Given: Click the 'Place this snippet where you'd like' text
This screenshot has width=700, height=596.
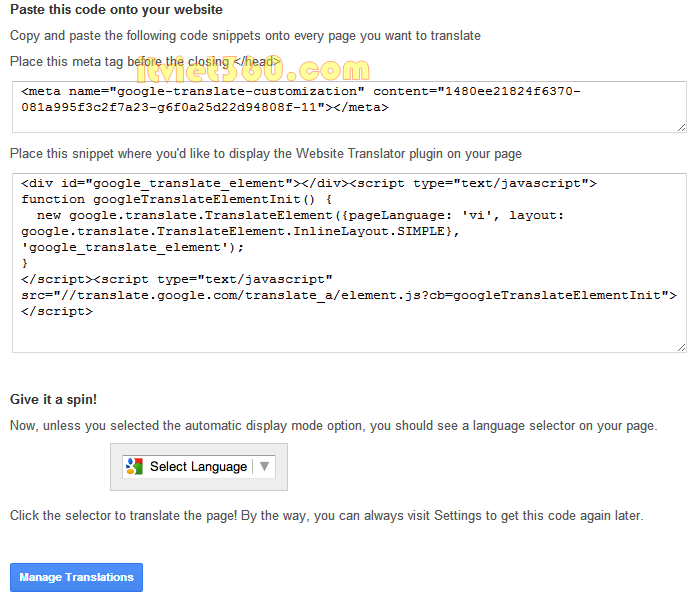Looking at the screenshot, I should (x=266, y=154).
